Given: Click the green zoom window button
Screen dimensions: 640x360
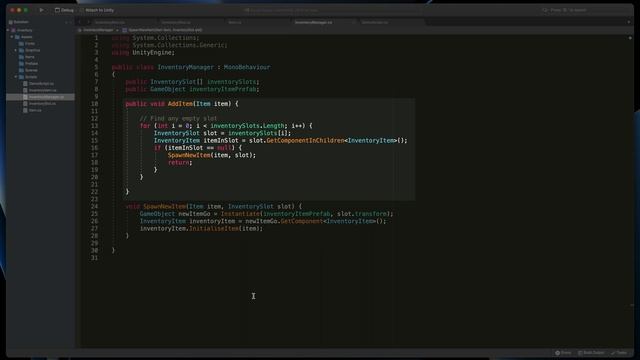Looking at the screenshot, I should pos(26,10).
